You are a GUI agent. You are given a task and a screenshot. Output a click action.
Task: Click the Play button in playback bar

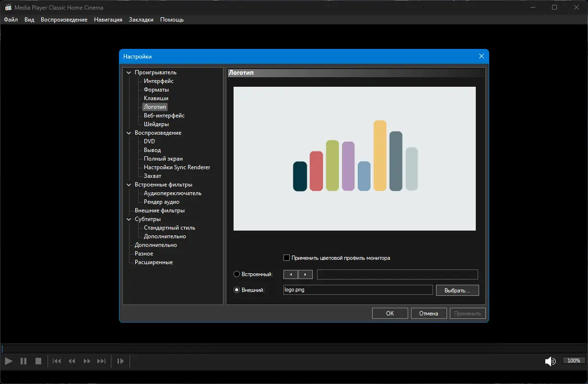[9, 361]
